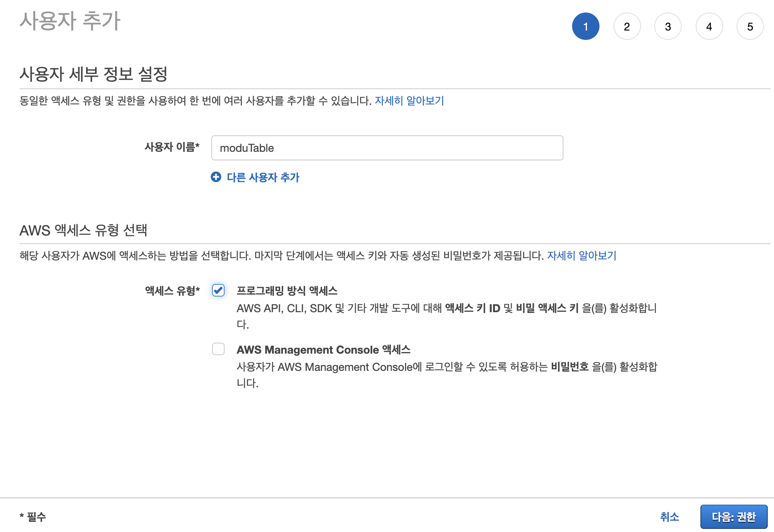Image resolution: width=774 pixels, height=532 pixels.
Task: Click the AWS 액세스 유형 선택 heading
Action: (83, 230)
